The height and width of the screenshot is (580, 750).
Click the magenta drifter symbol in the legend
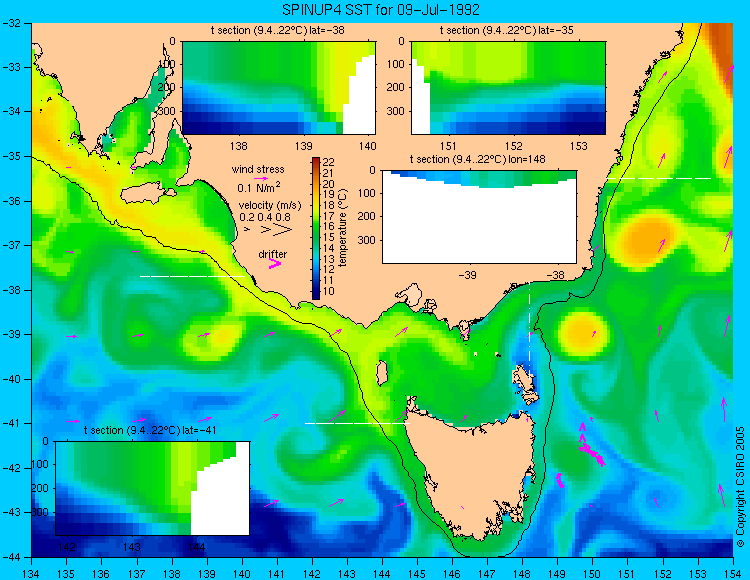pos(275,263)
